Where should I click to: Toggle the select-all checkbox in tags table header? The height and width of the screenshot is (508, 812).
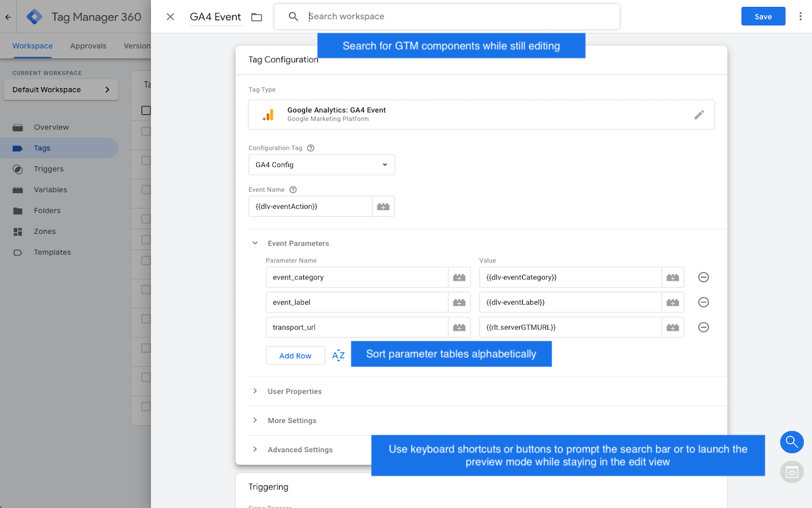[146, 110]
